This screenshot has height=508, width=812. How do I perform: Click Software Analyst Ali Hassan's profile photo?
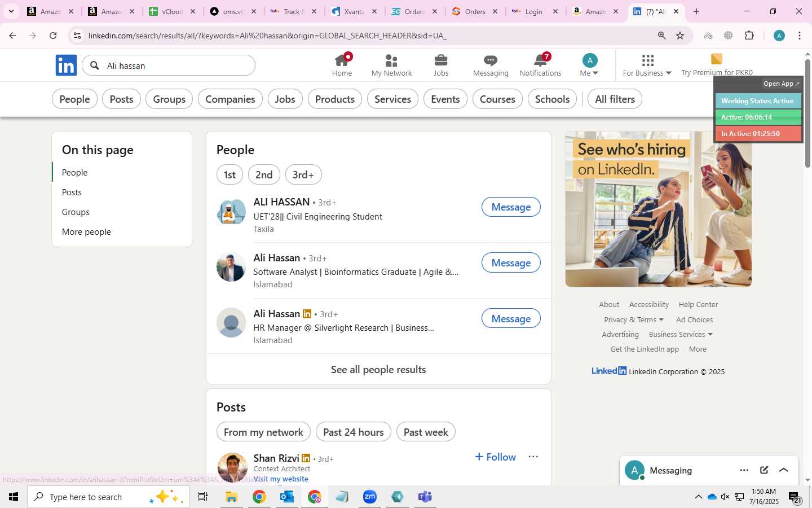[x=231, y=267]
